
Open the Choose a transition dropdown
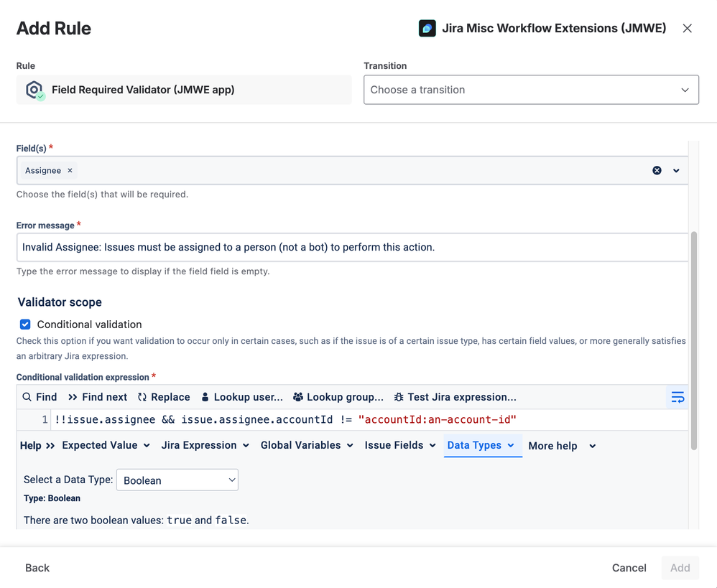tap(531, 90)
